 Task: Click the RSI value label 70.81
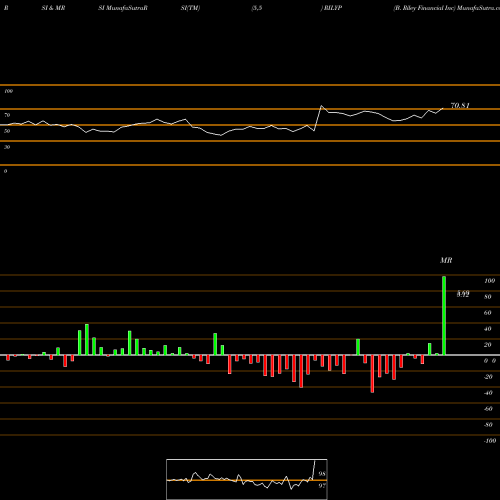(x=460, y=106)
